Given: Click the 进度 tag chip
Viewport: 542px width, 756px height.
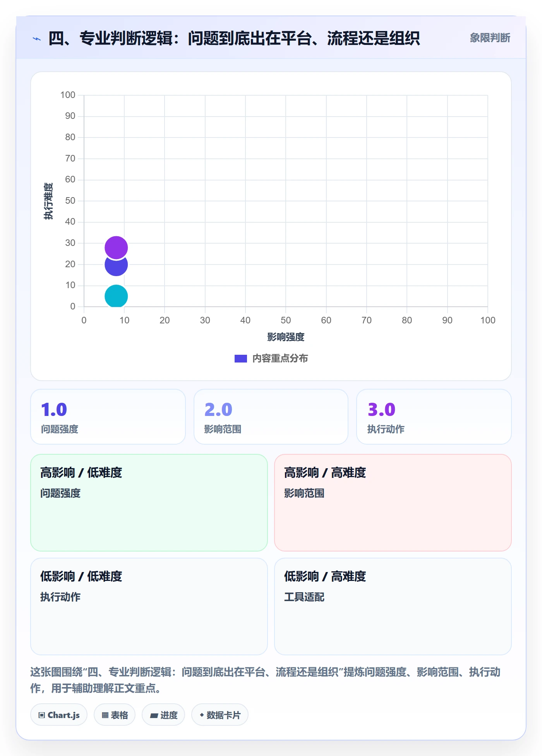Looking at the screenshot, I should pos(163,715).
